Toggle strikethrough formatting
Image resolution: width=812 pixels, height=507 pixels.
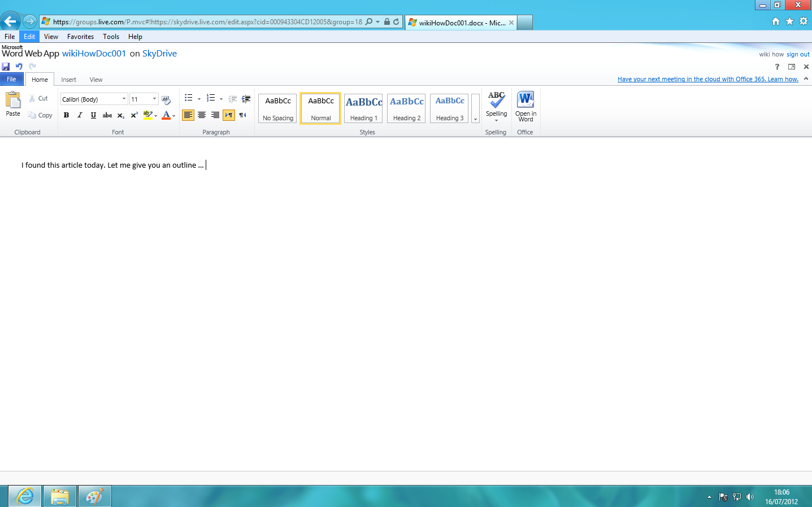(107, 115)
